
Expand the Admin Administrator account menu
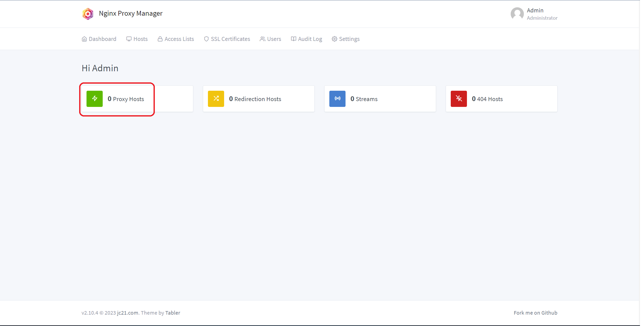(542, 14)
